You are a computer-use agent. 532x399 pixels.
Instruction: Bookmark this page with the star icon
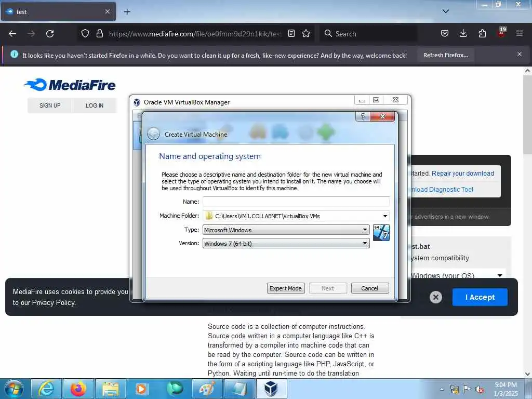[306, 33]
